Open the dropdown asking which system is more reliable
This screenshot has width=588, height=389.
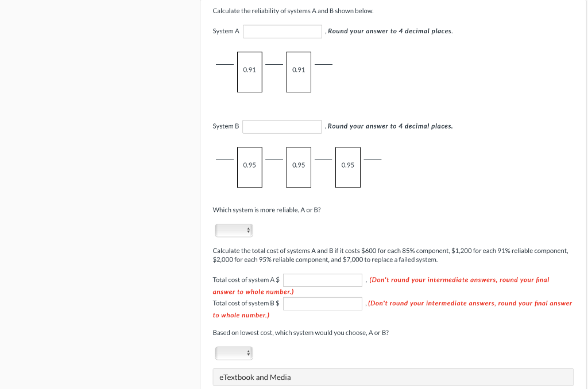coord(233,230)
